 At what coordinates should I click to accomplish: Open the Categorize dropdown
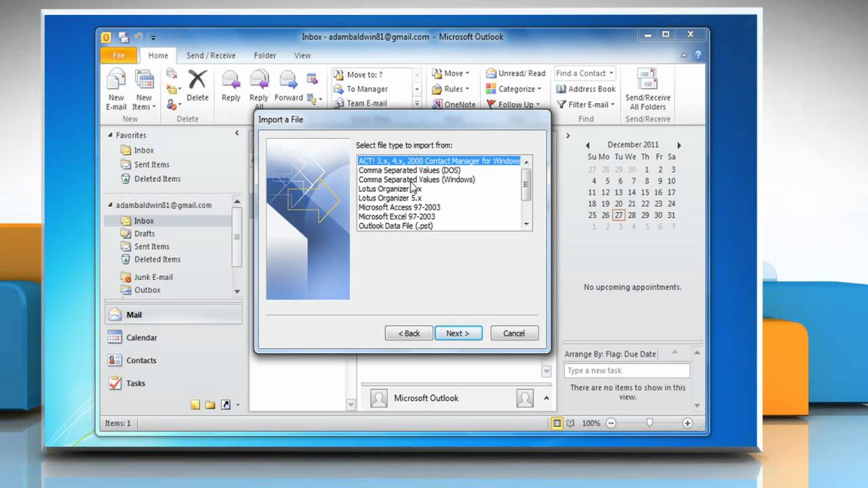(514, 89)
